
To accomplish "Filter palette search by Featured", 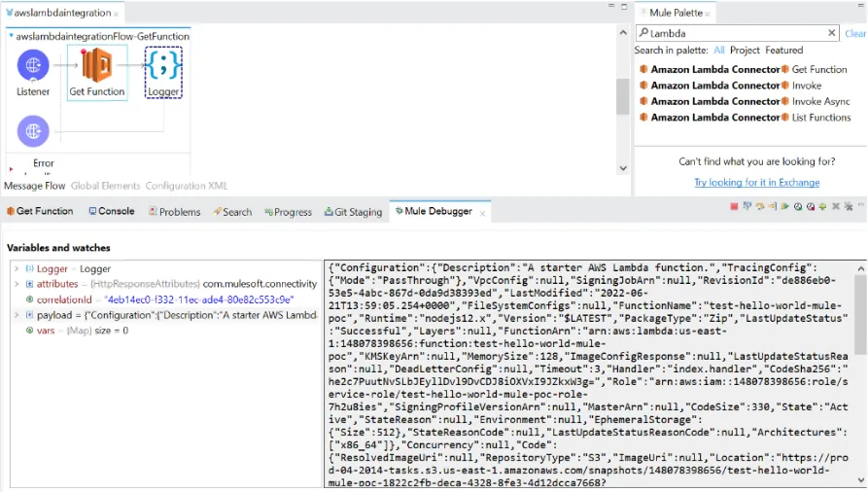I will pyautogui.click(x=783, y=51).
